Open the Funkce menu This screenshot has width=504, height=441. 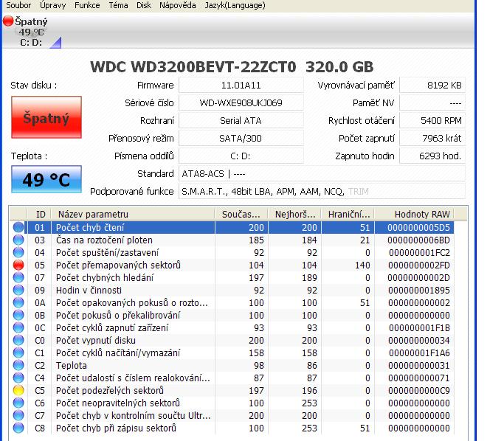point(87,5)
